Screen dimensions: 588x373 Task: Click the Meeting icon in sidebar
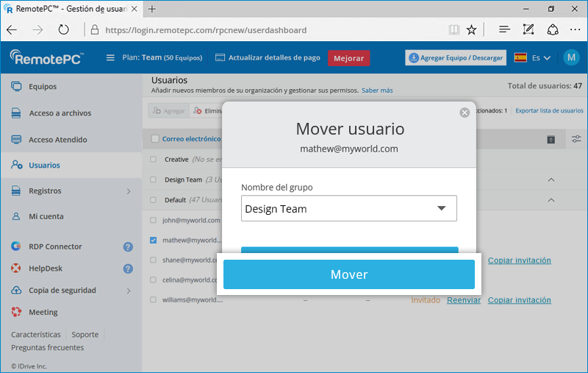point(16,312)
